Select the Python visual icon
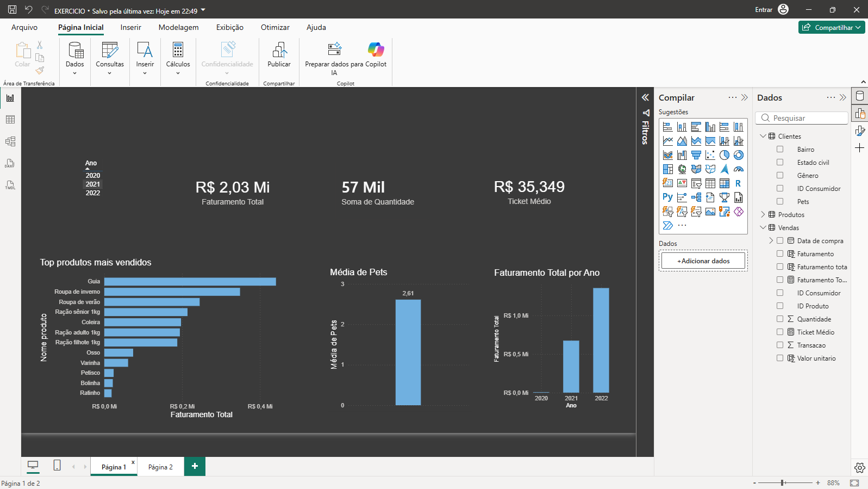868x489 pixels. (x=668, y=197)
